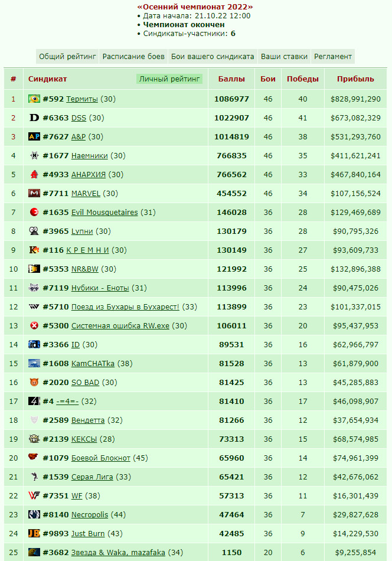Click the Evil Mousquetaires red circle icon
The image size is (392, 561).
pyautogui.click(x=34, y=212)
